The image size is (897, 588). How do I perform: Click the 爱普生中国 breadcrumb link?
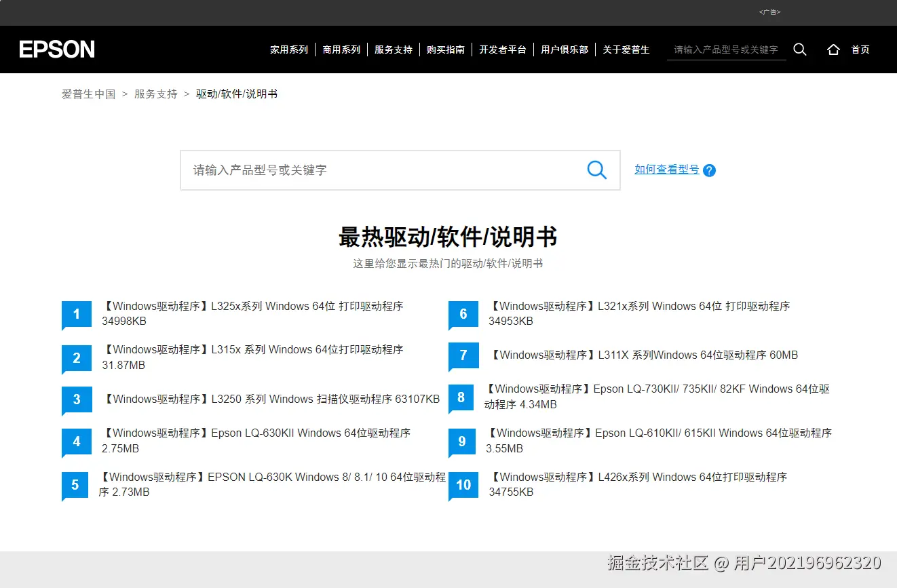click(88, 94)
